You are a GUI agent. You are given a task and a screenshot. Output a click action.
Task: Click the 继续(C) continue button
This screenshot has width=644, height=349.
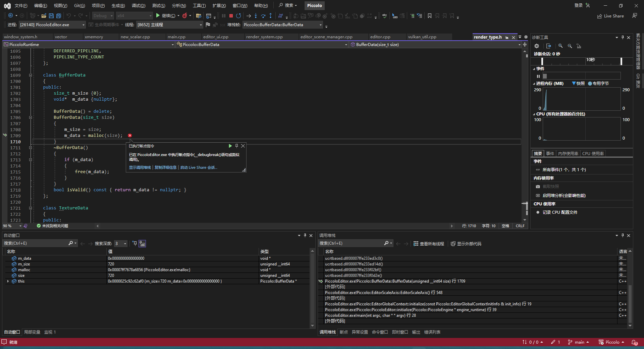(166, 16)
